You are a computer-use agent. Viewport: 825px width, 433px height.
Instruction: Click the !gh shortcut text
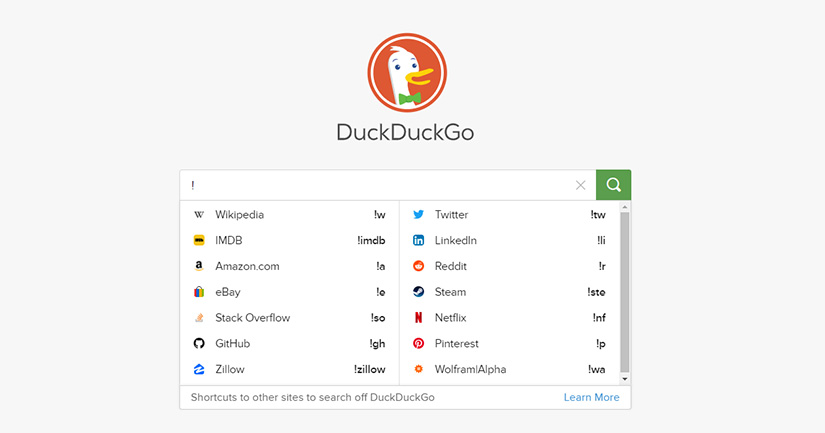point(377,344)
